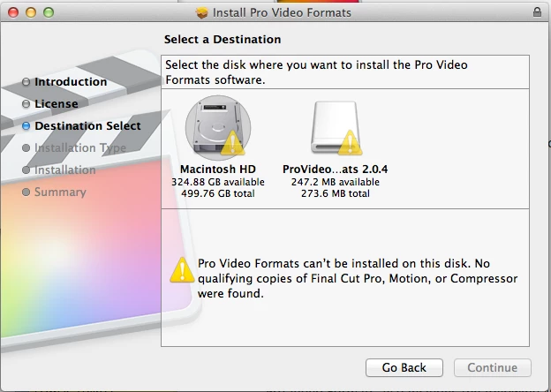Minimize the installer with the yellow button
Viewport: 551px width, 392px height.
(29, 12)
